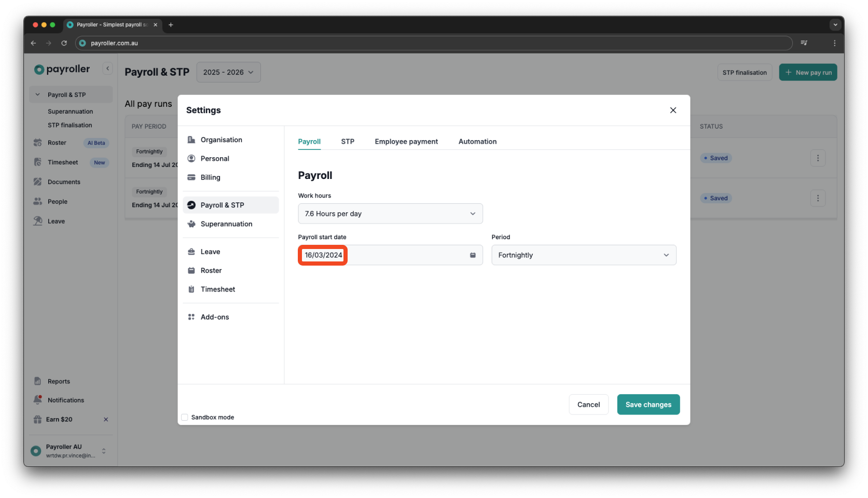Open the Superannuation settings section
Image resolution: width=868 pixels, height=498 pixels.
coord(226,224)
